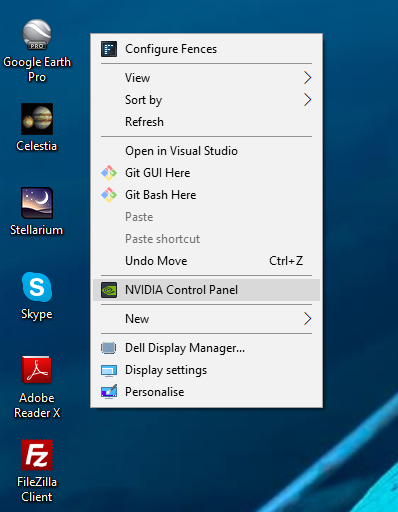This screenshot has width=398, height=512.
Task: Choose Refresh from the context menu
Action: pyautogui.click(x=206, y=122)
